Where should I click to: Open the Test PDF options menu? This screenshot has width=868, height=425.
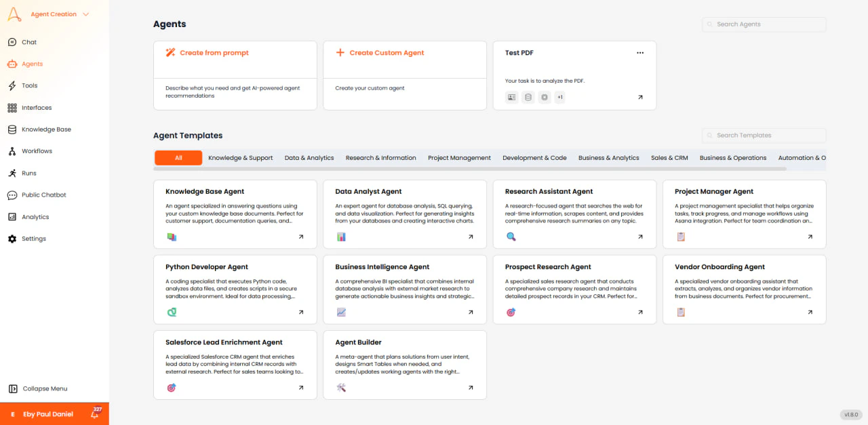(x=639, y=52)
